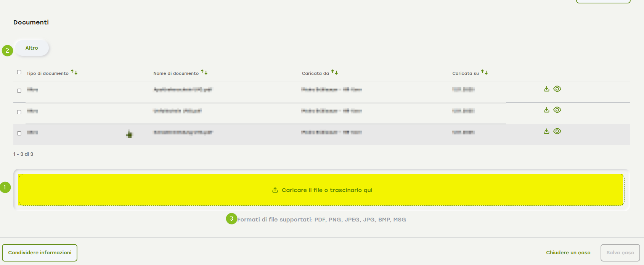644x265 pixels.
Task: Click the Condividere informazioni button
Action: tap(40, 253)
